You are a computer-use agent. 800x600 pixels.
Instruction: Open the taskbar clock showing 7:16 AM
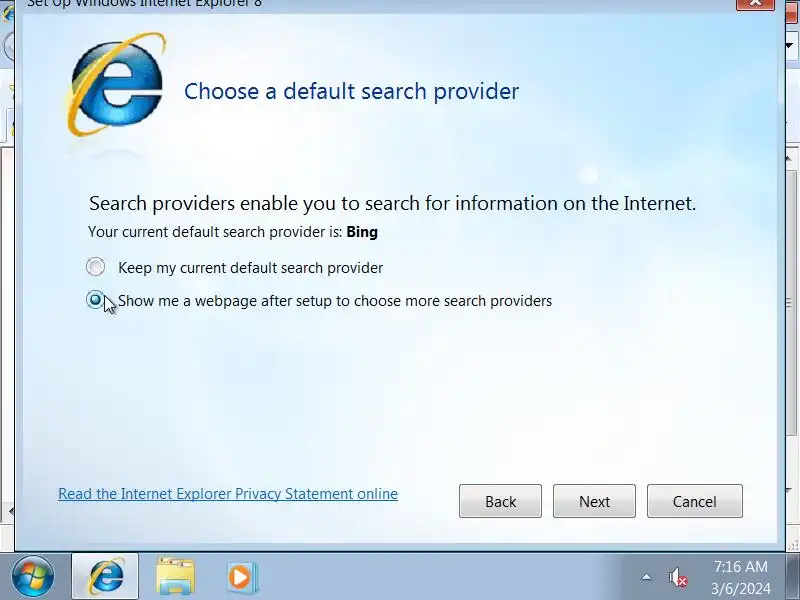tap(740, 577)
